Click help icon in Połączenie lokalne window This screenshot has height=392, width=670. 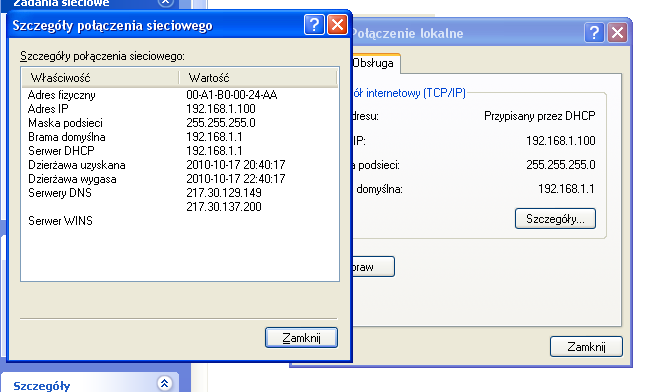(x=594, y=32)
